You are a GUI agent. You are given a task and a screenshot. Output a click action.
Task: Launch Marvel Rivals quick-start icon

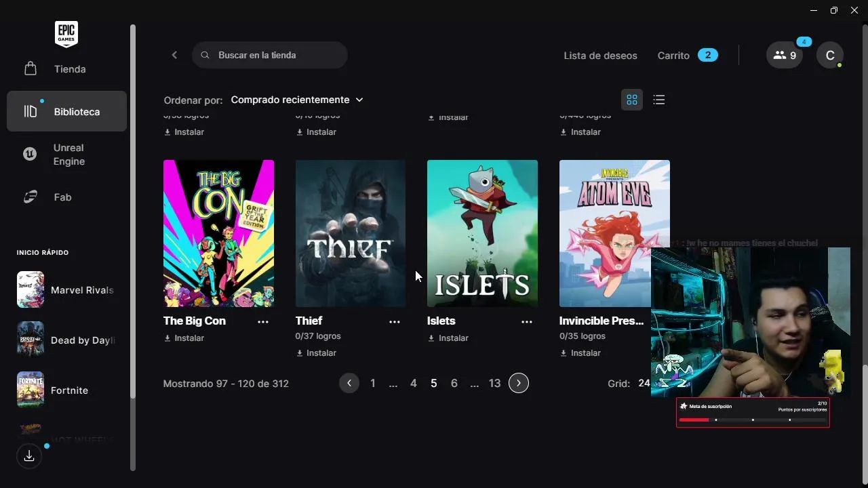(x=31, y=289)
